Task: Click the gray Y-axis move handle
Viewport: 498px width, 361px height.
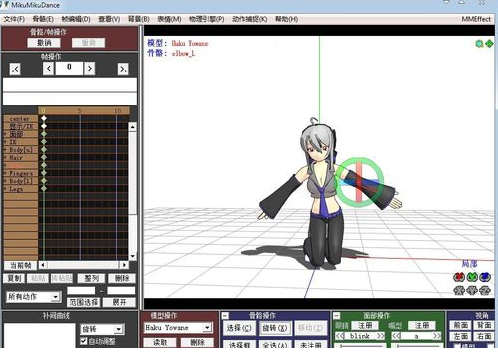Action: [472, 290]
